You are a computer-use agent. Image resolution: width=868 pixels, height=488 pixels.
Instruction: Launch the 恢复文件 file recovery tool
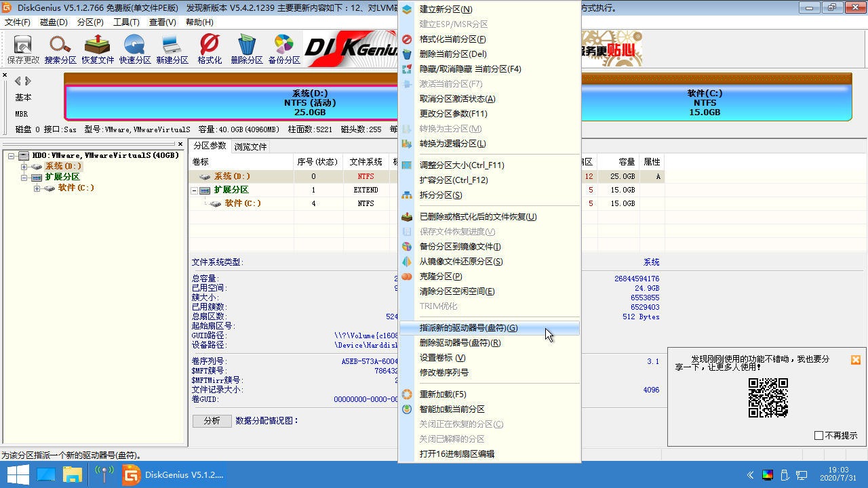[98, 49]
